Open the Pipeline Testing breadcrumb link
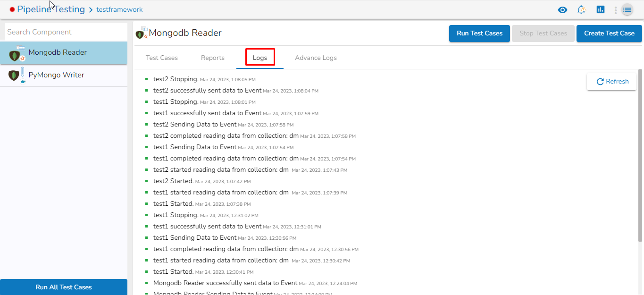 click(x=51, y=9)
